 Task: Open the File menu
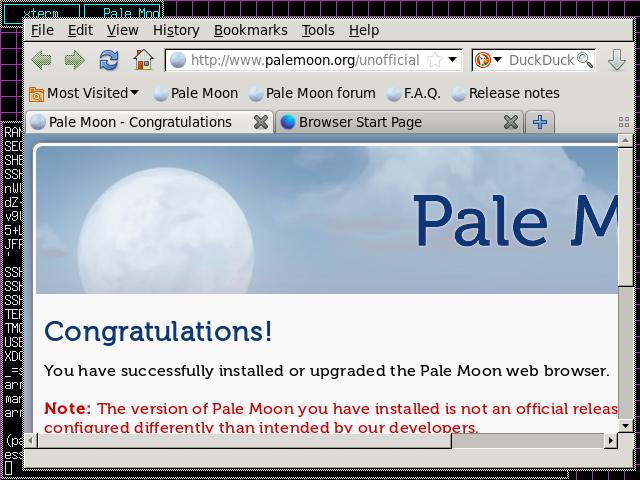point(42,30)
